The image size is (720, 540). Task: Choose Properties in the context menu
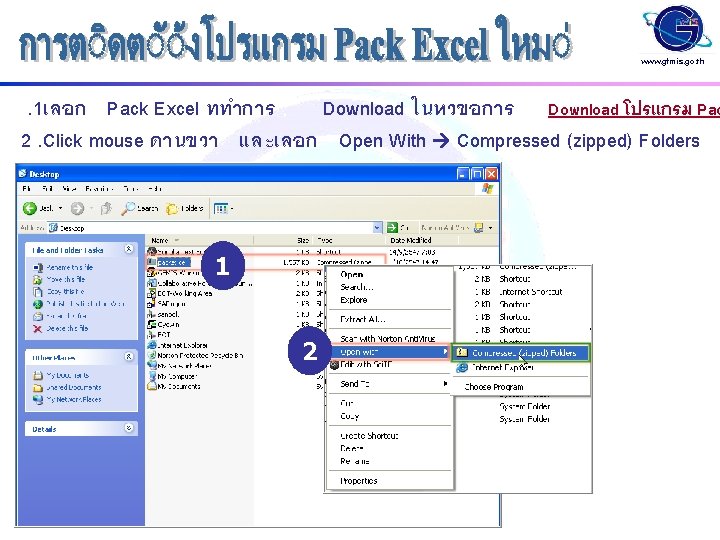coord(390,481)
